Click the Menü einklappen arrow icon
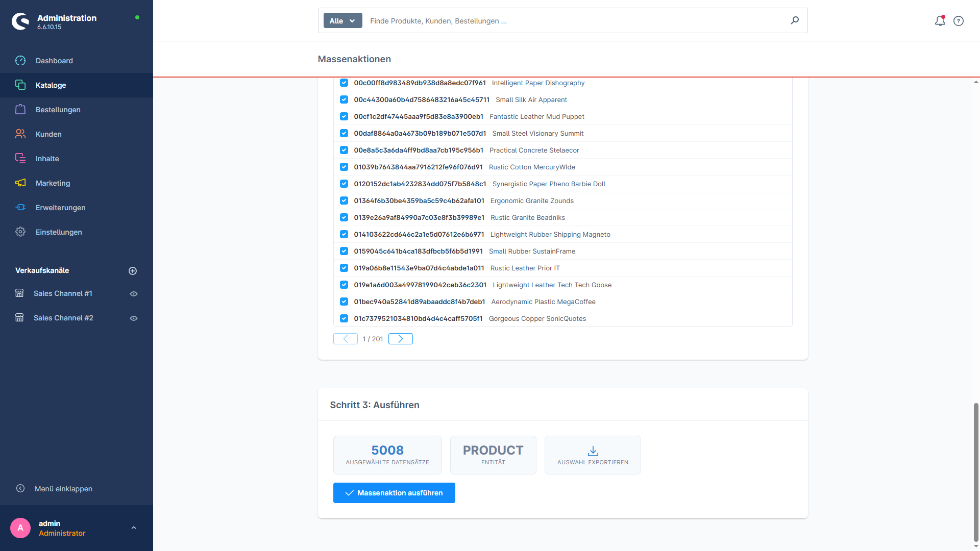Image resolution: width=980 pixels, height=551 pixels. 20,489
